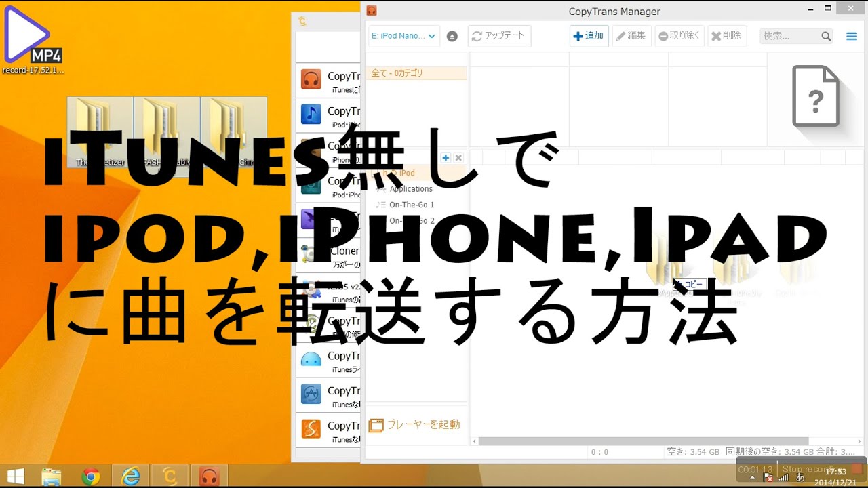Click the unknown artwork placeholder icon
Viewport: 868px width, 488px height.
[x=815, y=96]
